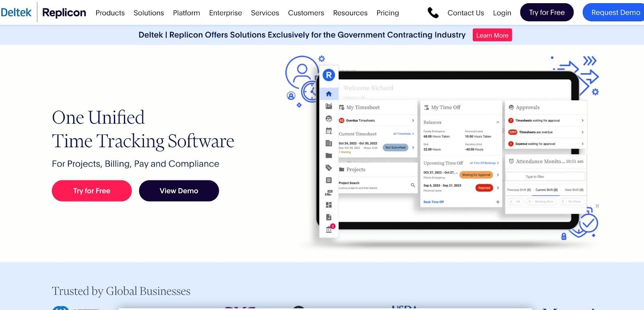The height and width of the screenshot is (310, 644).
Task: Click the Deltek logo
Action: [x=16, y=12]
